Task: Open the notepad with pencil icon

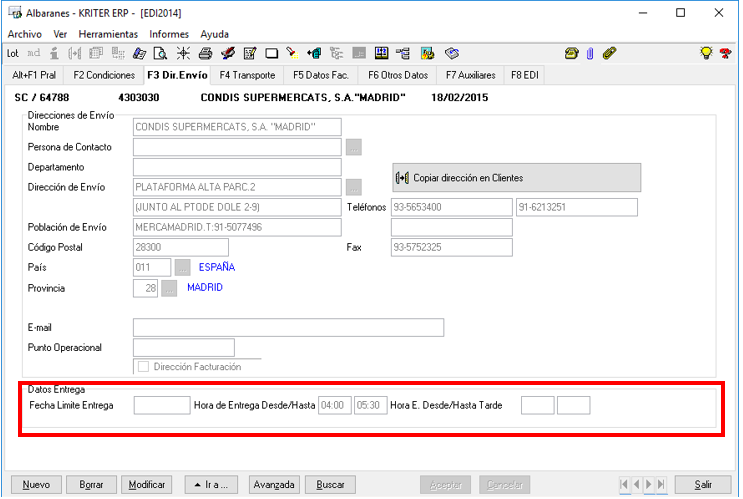Action: pyautogui.click(x=250, y=54)
